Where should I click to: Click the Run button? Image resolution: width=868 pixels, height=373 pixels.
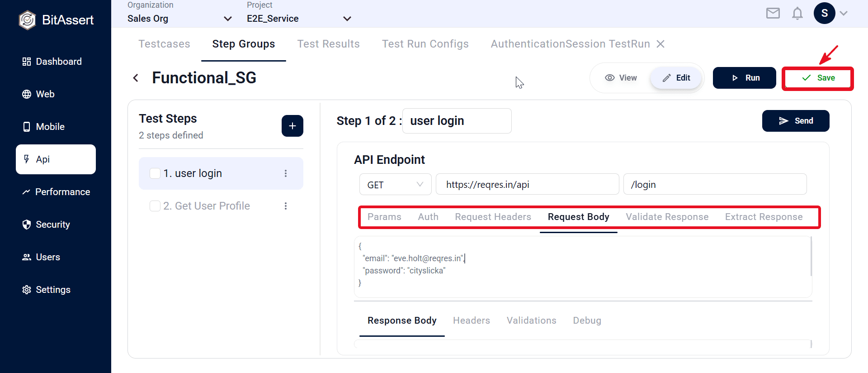pos(745,78)
